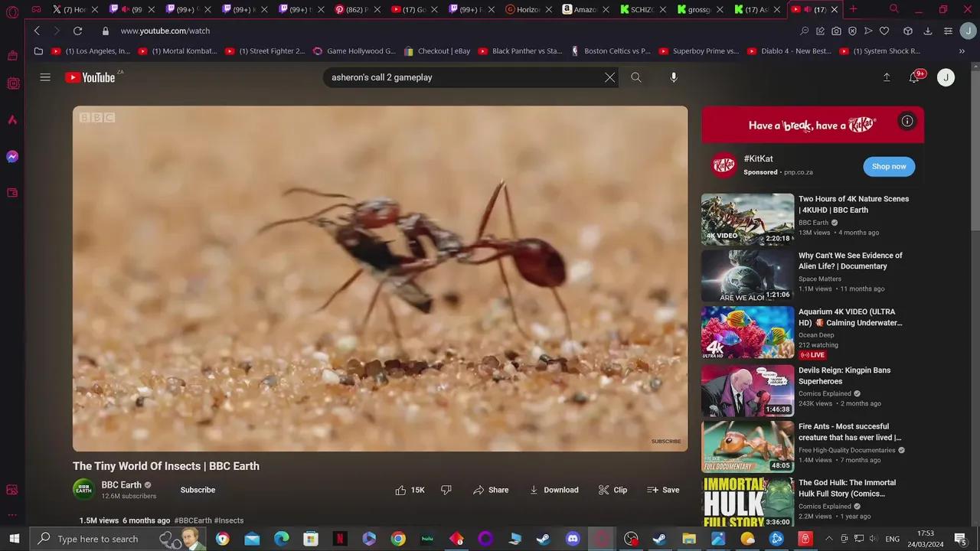The width and height of the screenshot is (980, 551).
Task: Start voice search with the microphone
Action: click(x=674, y=77)
